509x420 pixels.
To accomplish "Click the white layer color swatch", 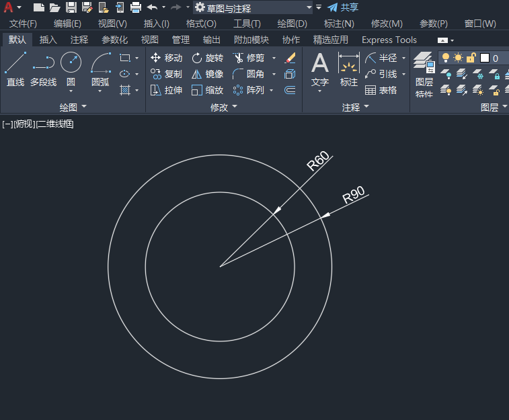I will click(485, 58).
